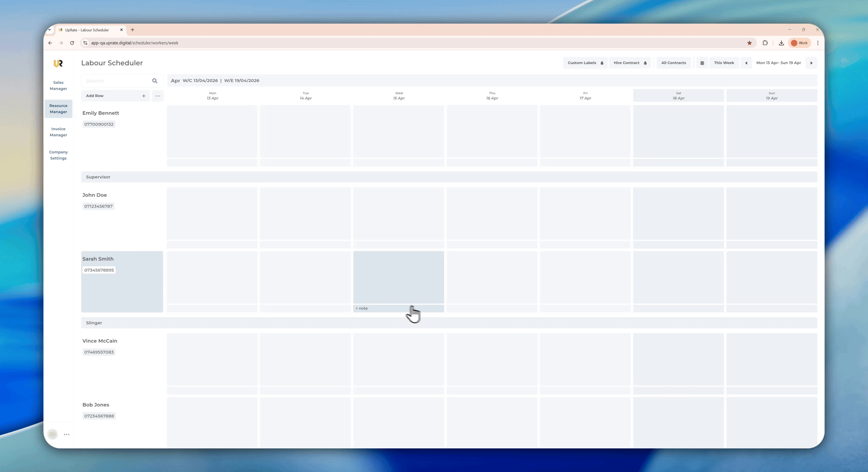Open the sidebar bottom three-dot menu
The image size is (868, 472).
(67, 434)
